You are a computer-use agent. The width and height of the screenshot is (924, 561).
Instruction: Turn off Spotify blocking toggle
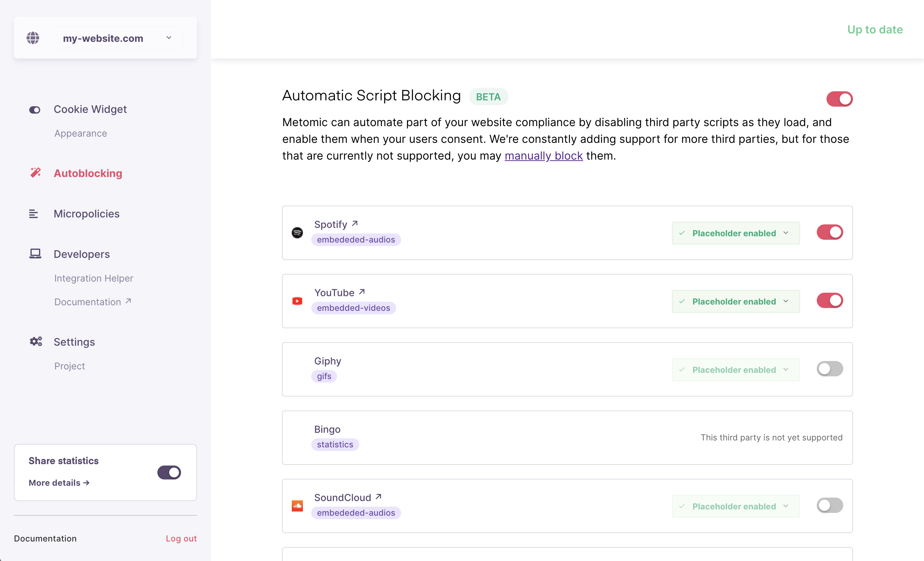point(830,232)
